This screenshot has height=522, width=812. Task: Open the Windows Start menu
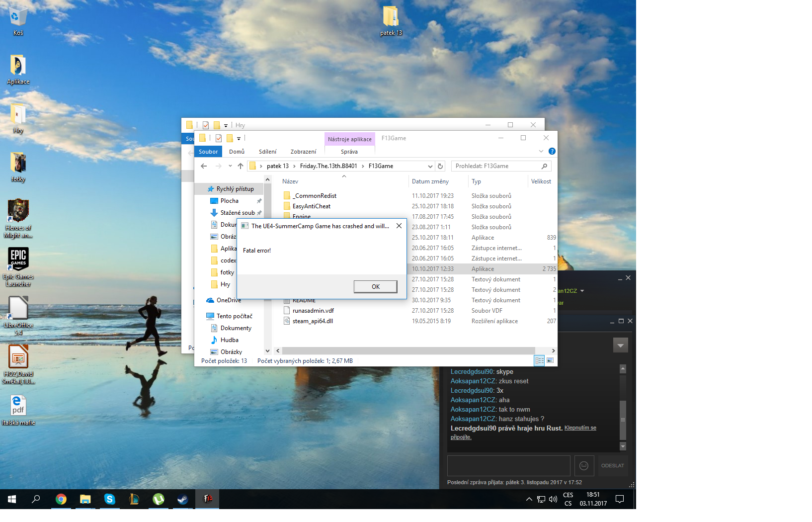(x=12, y=499)
